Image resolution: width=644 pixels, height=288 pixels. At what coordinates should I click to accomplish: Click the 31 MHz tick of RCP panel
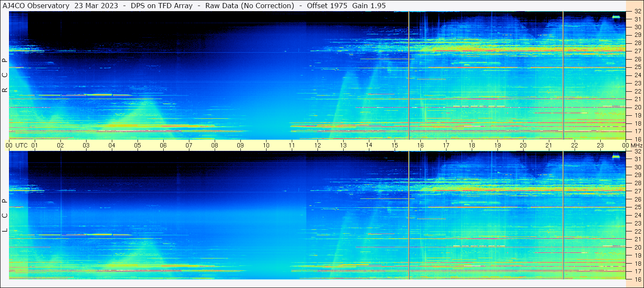(638, 19)
